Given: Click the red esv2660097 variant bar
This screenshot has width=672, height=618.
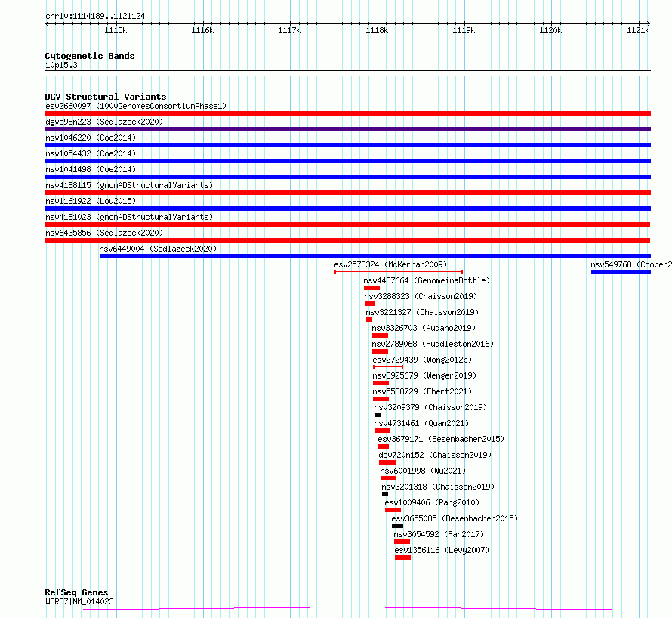Looking at the screenshot, I should [x=347, y=113].
